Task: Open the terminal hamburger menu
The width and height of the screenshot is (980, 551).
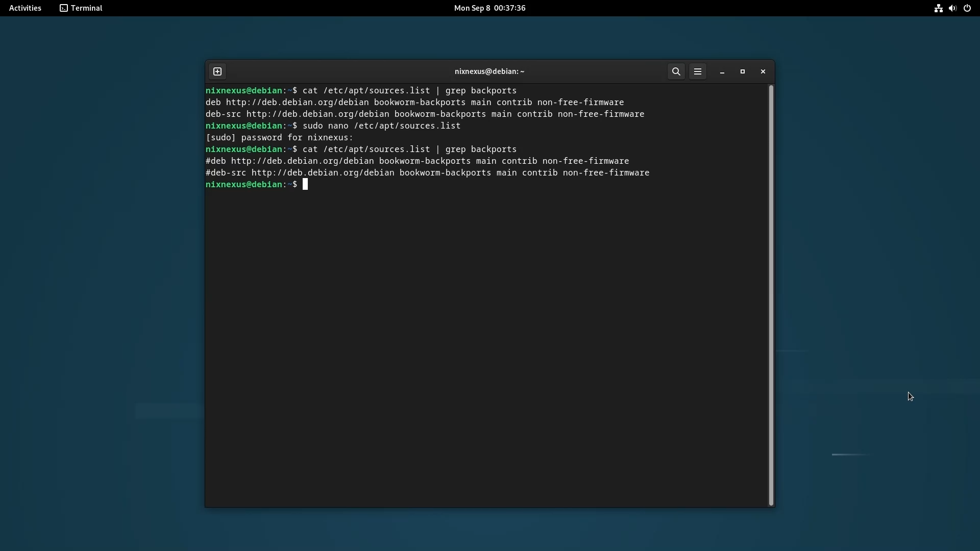Action: (x=698, y=71)
